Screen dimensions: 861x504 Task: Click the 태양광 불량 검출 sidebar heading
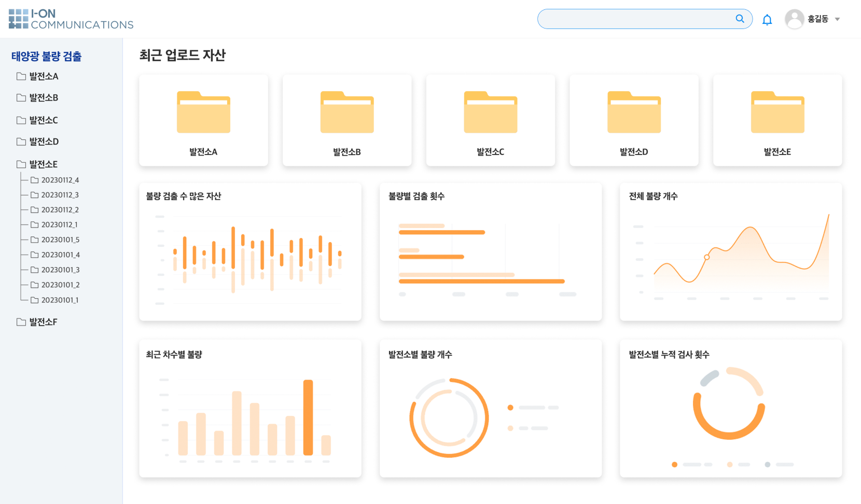[46, 56]
